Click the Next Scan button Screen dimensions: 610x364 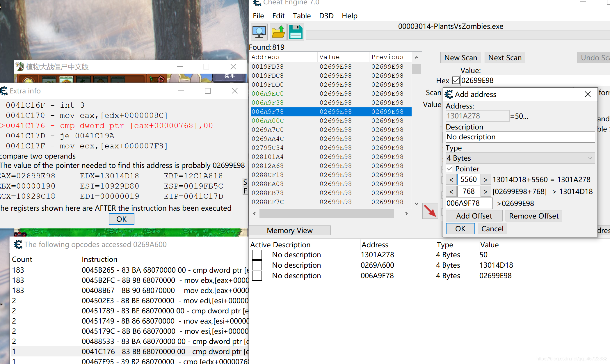(x=504, y=57)
